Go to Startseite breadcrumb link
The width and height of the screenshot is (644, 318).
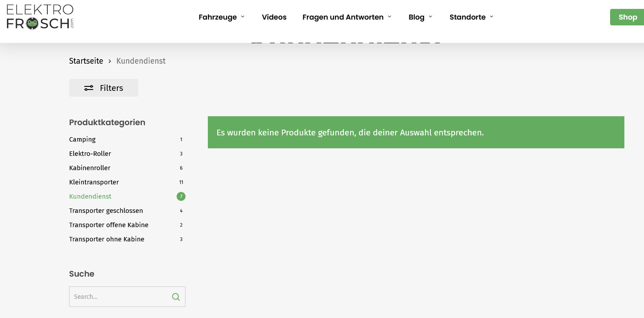coord(86,61)
